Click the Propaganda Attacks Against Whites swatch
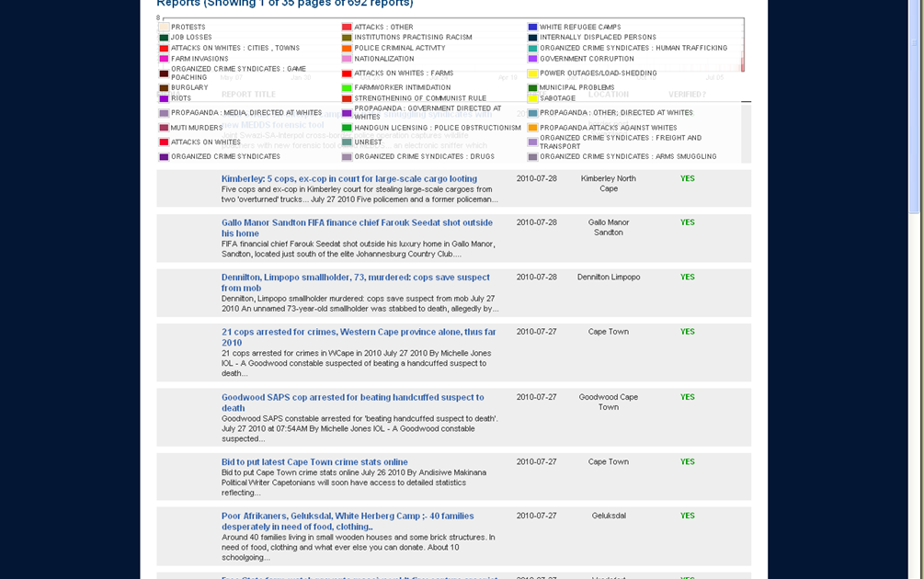Image resolution: width=924 pixels, height=579 pixels. 532,128
